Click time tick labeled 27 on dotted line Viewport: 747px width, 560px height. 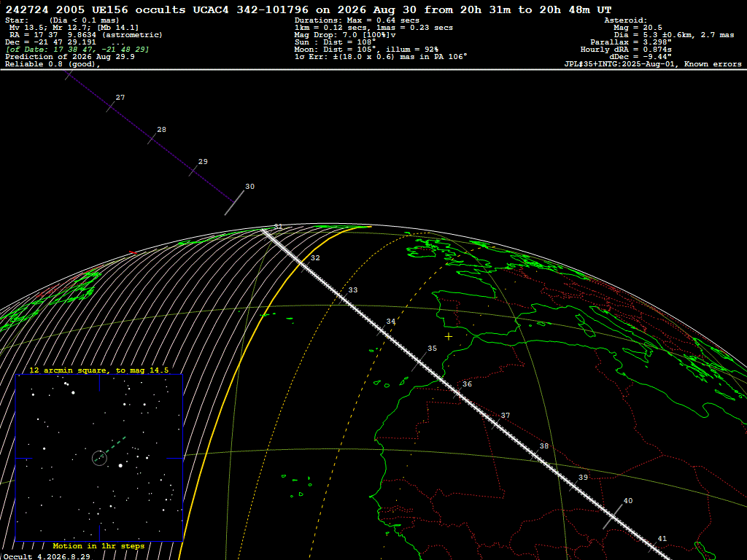point(120,97)
